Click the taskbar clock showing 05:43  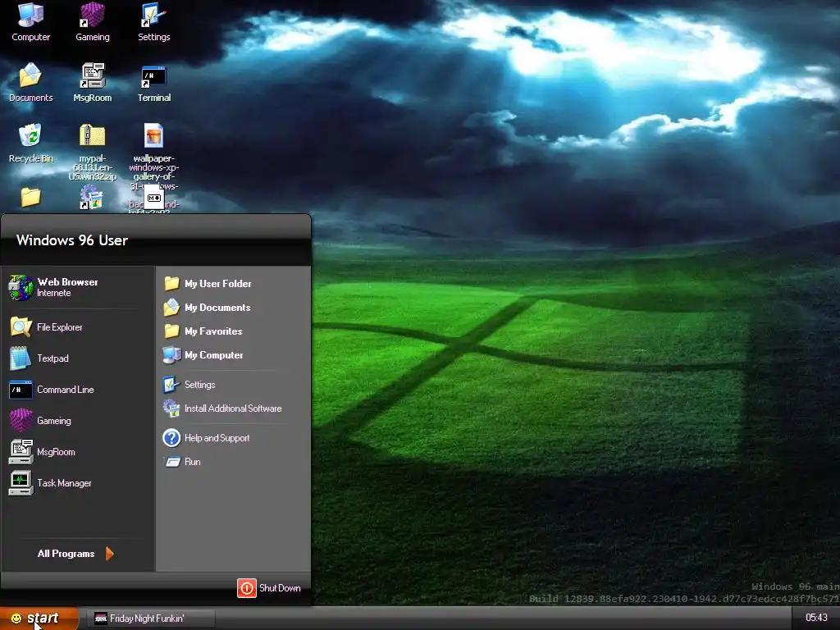[x=816, y=618]
